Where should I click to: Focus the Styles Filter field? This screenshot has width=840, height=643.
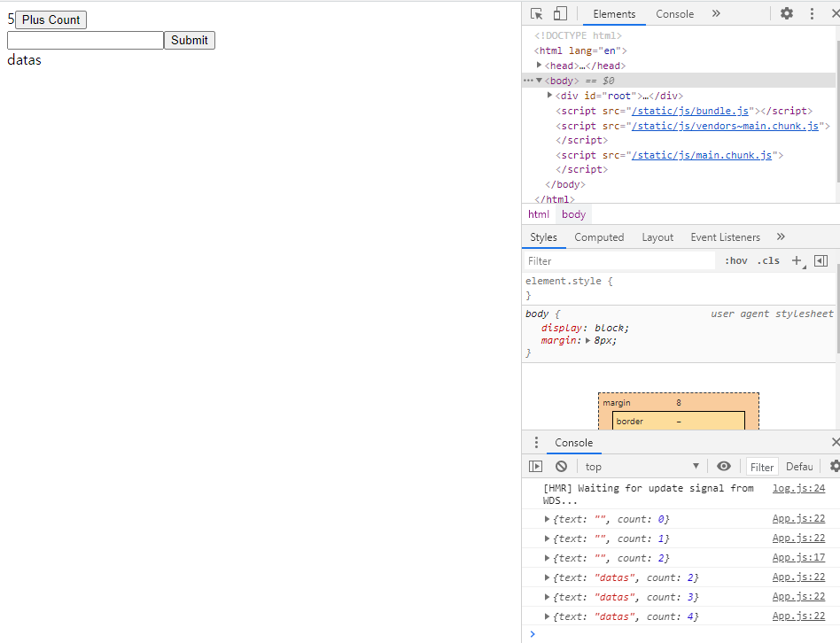coord(618,260)
